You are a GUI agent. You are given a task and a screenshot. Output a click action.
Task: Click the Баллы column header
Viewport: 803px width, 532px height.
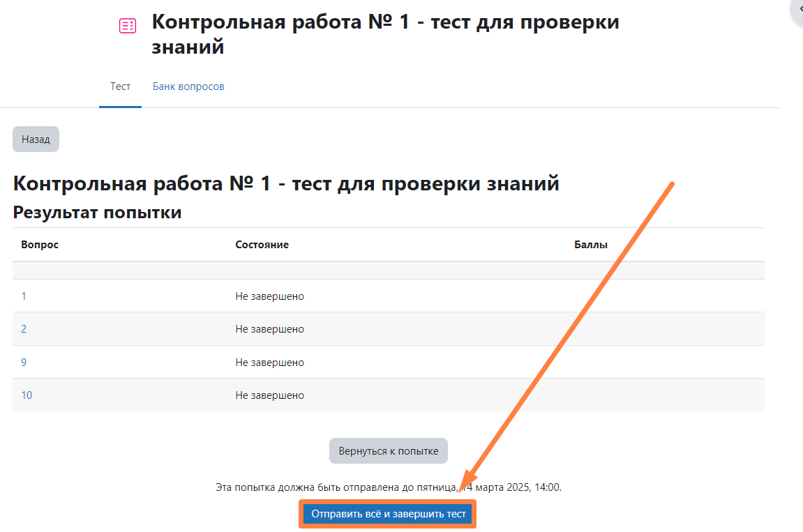(x=590, y=245)
